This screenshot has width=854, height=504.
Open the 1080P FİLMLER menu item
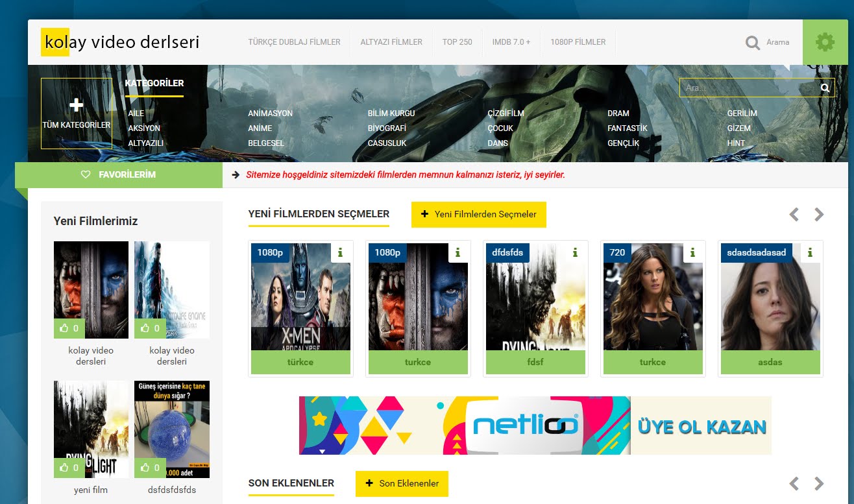click(x=578, y=42)
